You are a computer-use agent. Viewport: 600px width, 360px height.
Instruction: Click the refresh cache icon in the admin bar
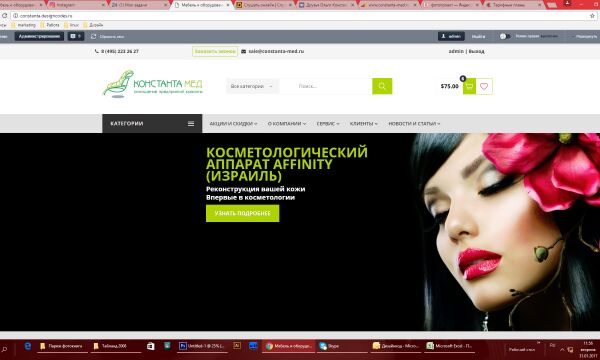(x=93, y=36)
